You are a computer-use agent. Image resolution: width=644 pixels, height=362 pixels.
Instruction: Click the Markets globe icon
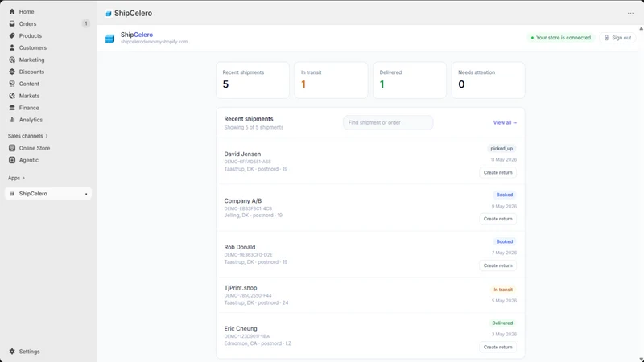(12, 96)
